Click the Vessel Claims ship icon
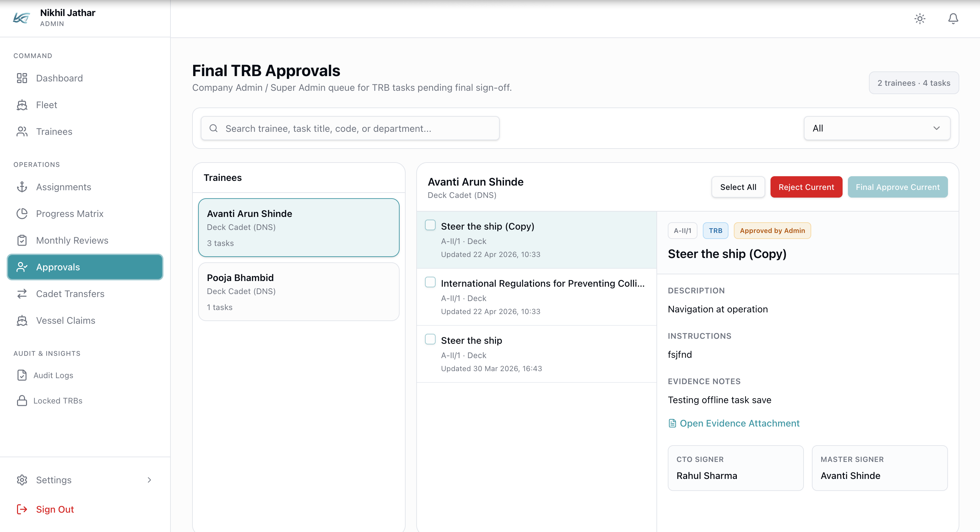Screen dimensions: 980x532 22,320
